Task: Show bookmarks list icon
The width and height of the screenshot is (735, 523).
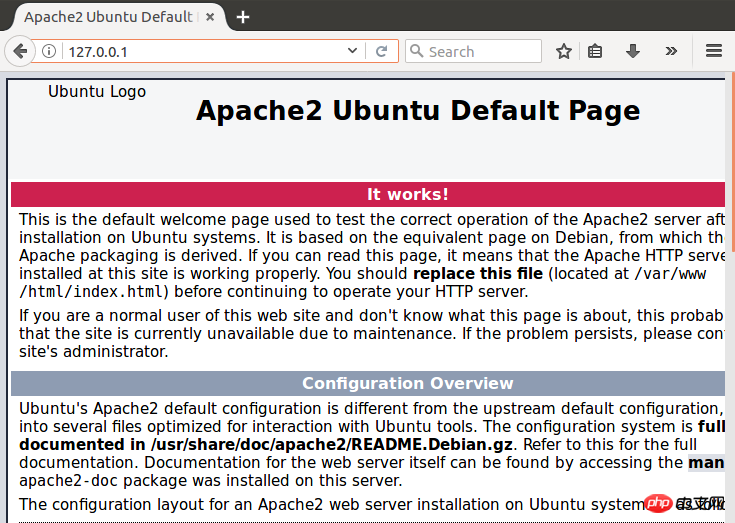Action: (x=595, y=51)
